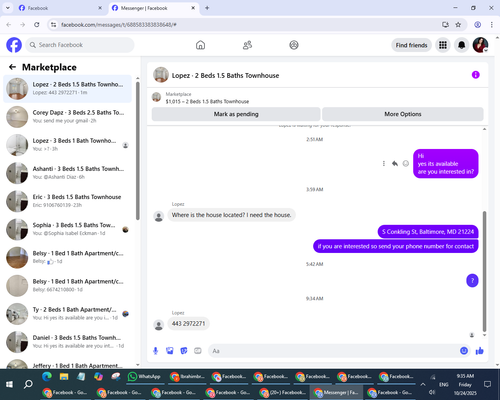Open Lopez 3 Beds 1 Bath Townhouse chat

67,145
